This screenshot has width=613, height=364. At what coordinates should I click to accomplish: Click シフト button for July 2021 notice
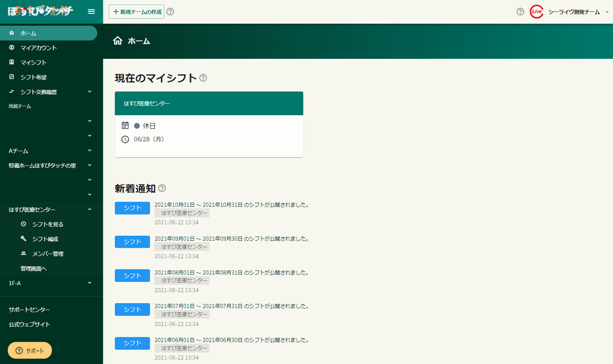tap(132, 310)
